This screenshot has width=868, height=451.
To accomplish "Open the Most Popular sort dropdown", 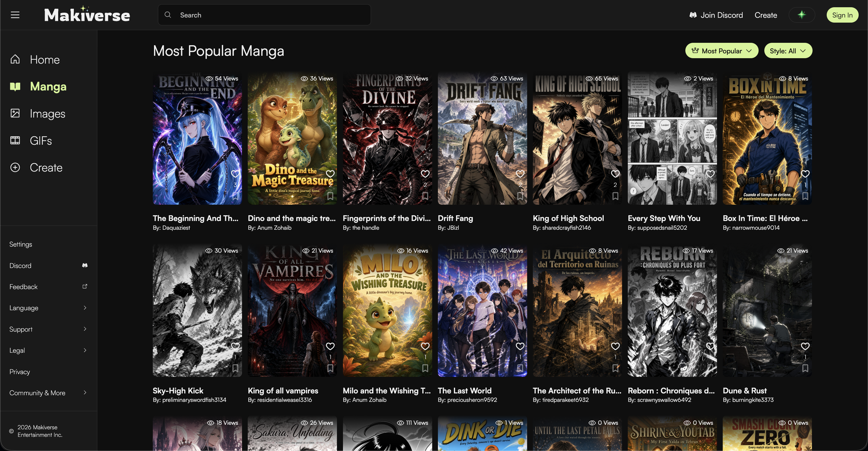I will point(722,51).
